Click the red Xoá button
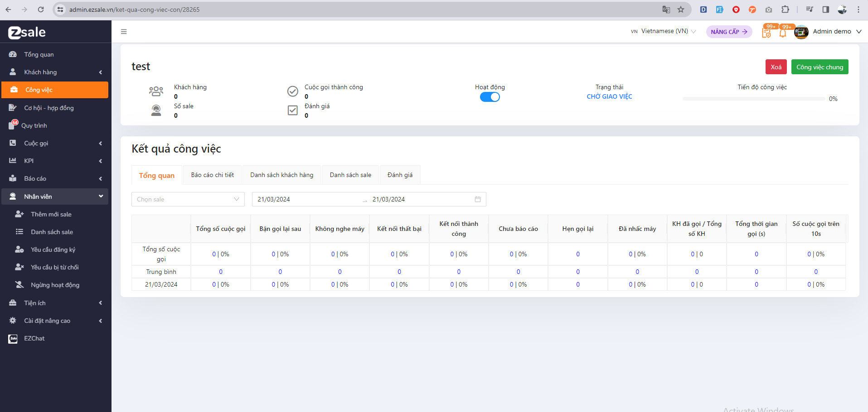This screenshot has width=868, height=412. click(x=776, y=67)
